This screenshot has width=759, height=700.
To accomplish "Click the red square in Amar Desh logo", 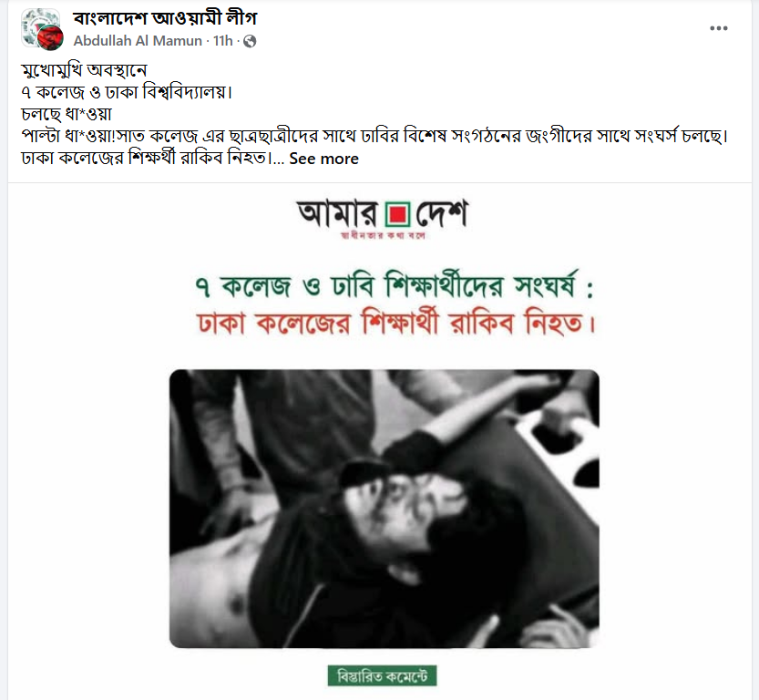I will tap(398, 214).
